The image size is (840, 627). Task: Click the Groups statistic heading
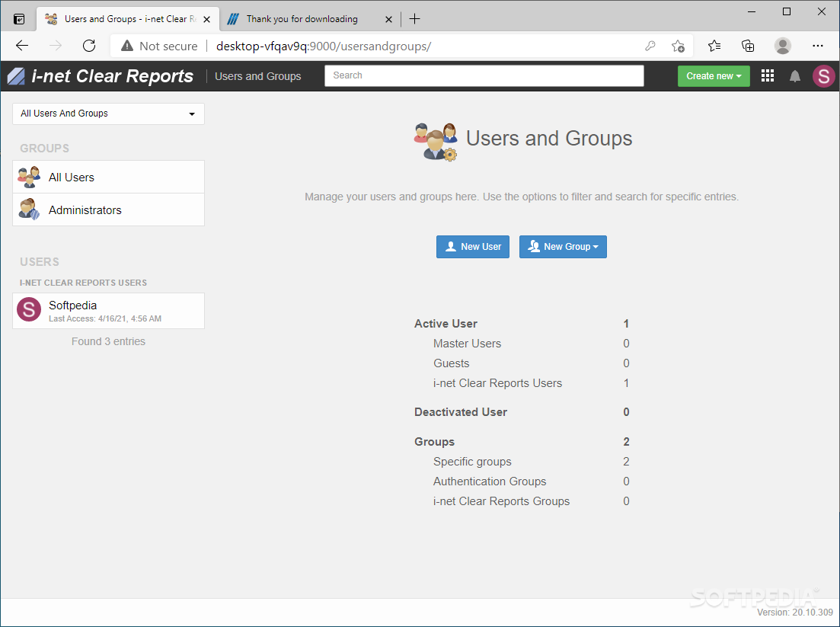[x=434, y=442]
